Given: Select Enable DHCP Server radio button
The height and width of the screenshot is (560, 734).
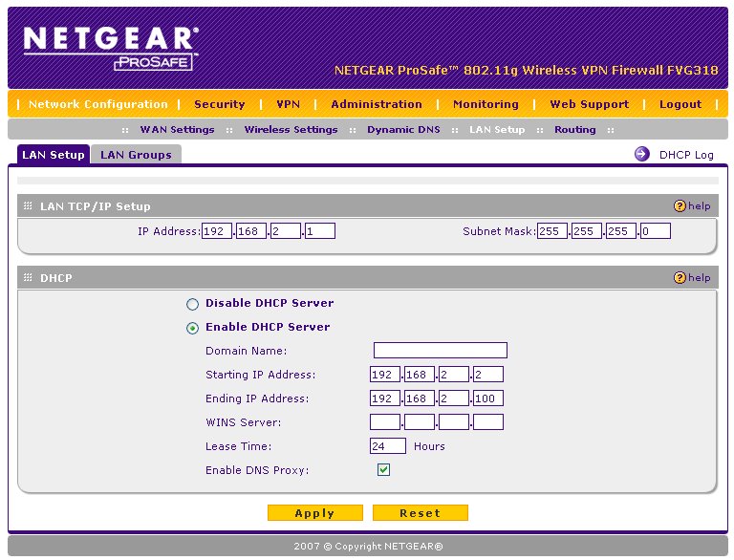Looking at the screenshot, I should pos(193,328).
